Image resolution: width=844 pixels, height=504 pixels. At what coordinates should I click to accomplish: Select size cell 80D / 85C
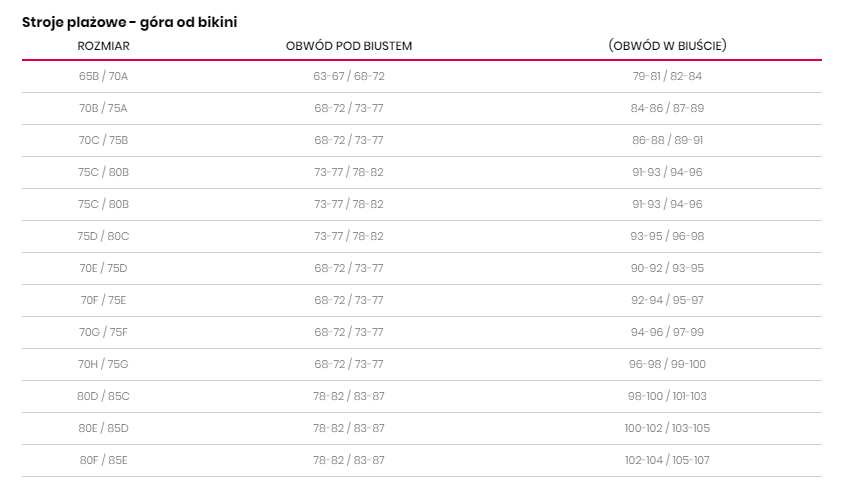coord(104,396)
